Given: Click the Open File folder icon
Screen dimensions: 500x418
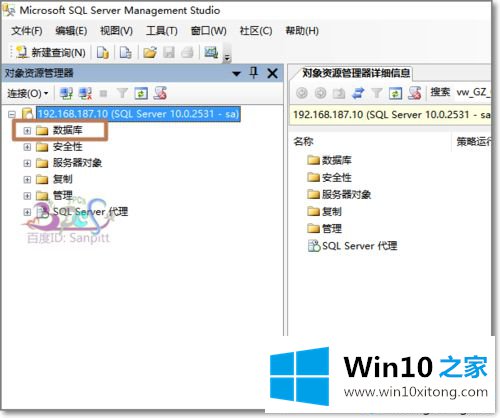Looking at the screenshot, I should tap(150, 52).
